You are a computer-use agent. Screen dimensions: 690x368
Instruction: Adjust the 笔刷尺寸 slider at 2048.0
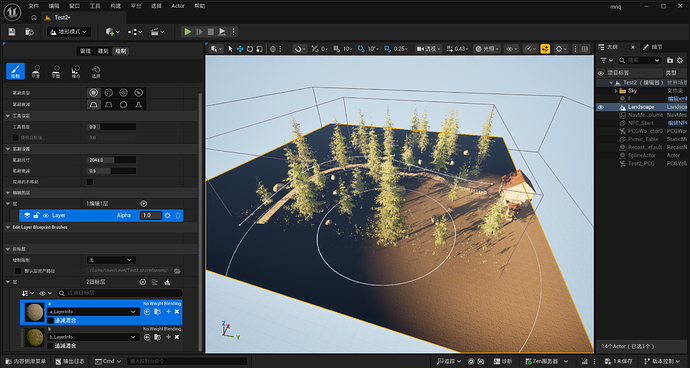[x=111, y=160]
